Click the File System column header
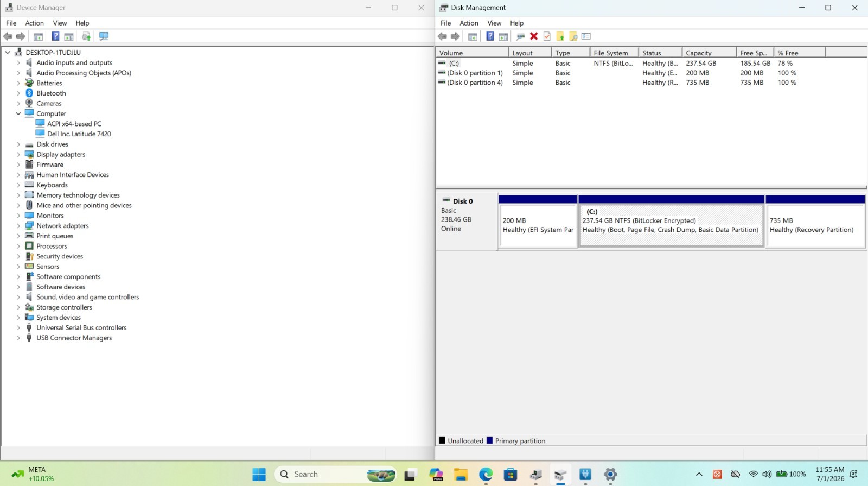Screen dimensions: 868x486 614,53
